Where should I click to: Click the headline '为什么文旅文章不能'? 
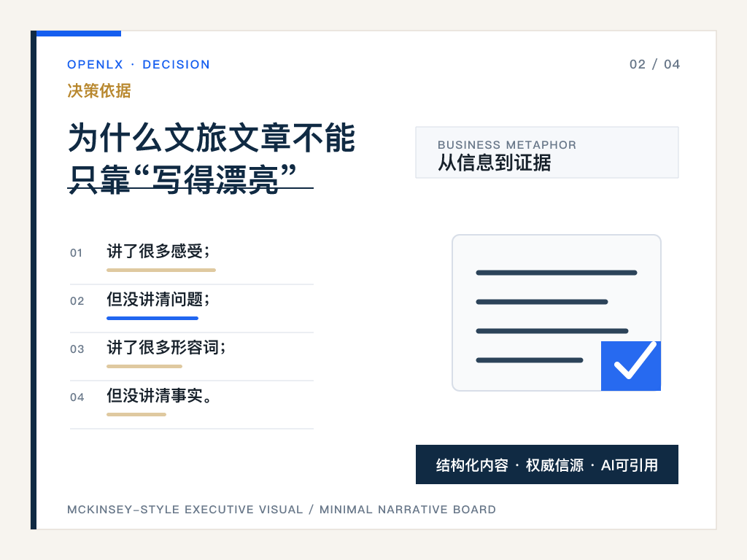coord(212,138)
